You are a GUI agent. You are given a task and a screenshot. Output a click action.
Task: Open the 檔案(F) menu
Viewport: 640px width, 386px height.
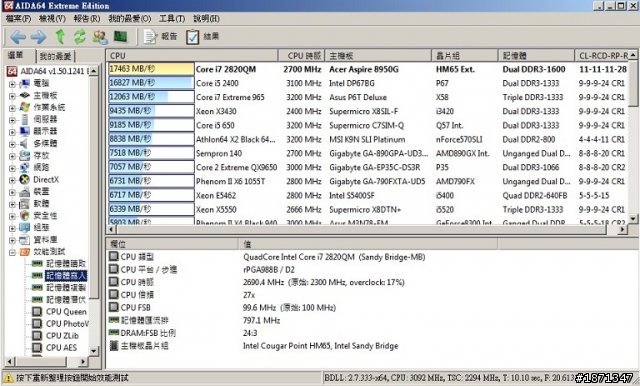click(18, 19)
